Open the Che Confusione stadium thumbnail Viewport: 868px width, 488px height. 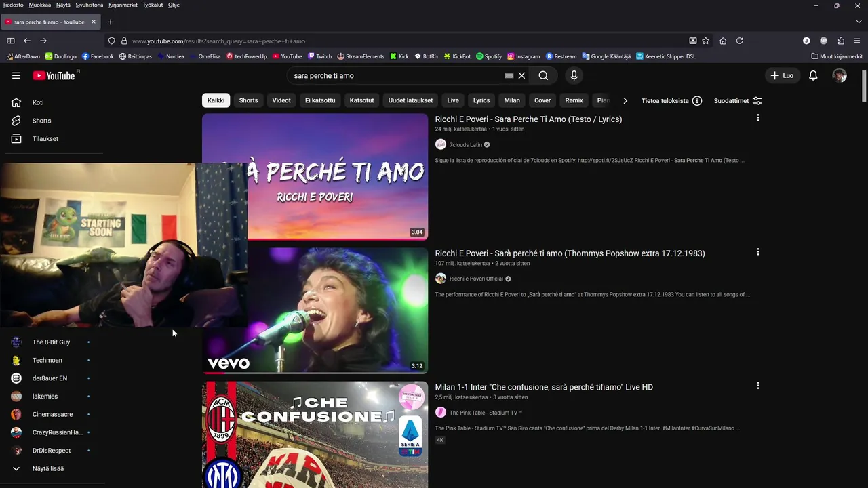tap(315, 434)
